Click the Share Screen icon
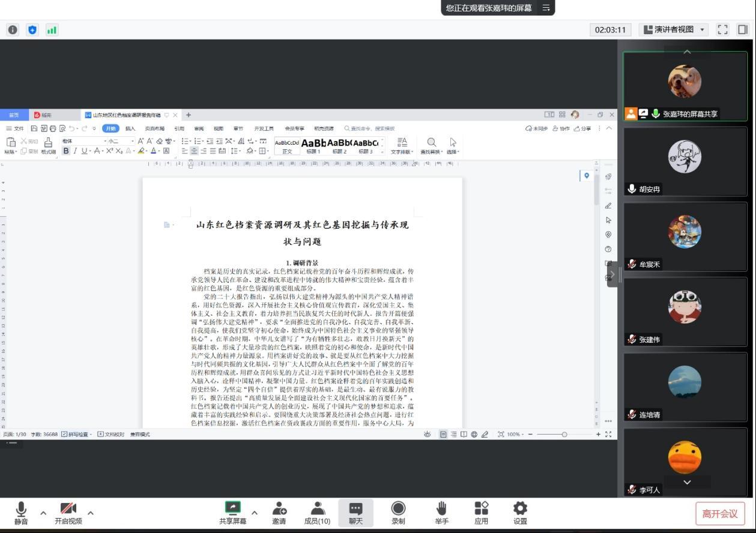This screenshot has width=756, height=533. 232,509
